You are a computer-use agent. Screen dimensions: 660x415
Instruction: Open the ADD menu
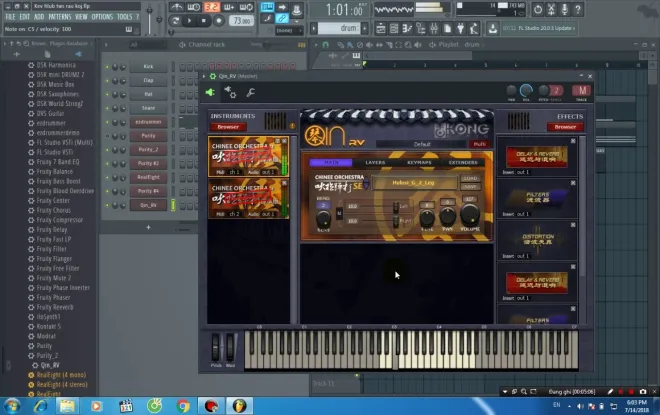tap(39, 17)
